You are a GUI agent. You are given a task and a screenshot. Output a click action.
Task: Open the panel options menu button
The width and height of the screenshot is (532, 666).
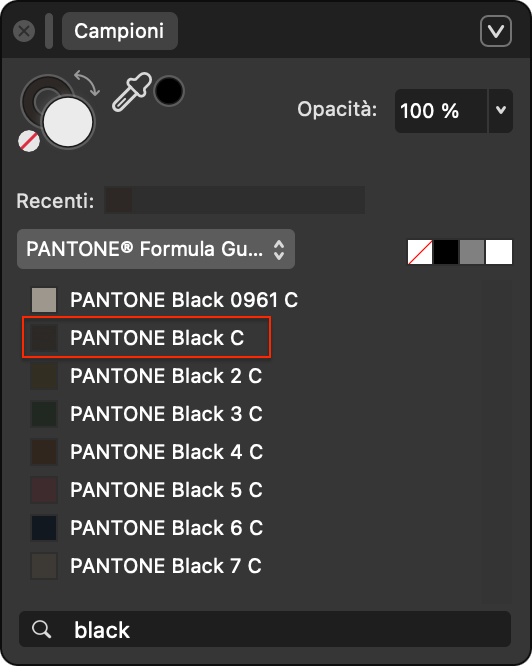(x=495, y=31)
